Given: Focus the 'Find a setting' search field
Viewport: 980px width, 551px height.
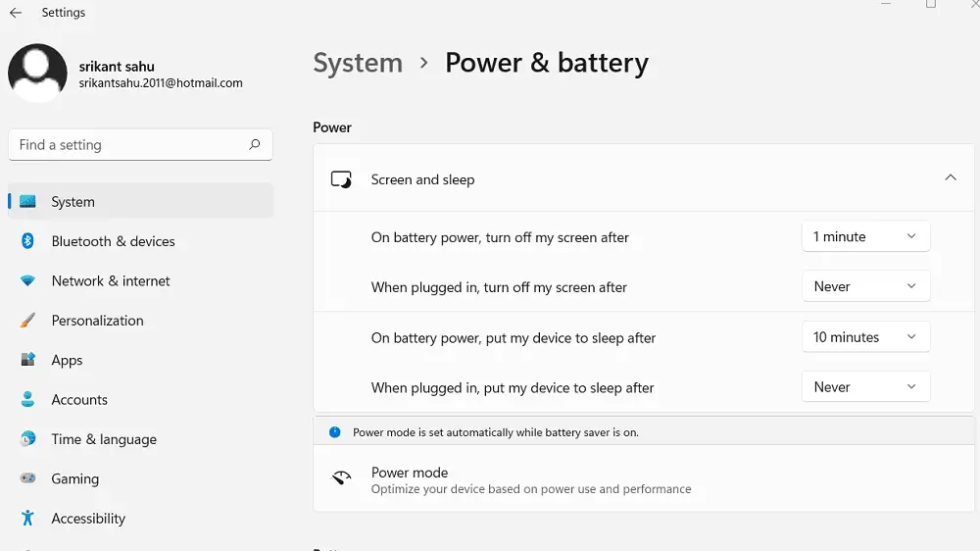Looking at the screenshot, I should click(127, 145).
